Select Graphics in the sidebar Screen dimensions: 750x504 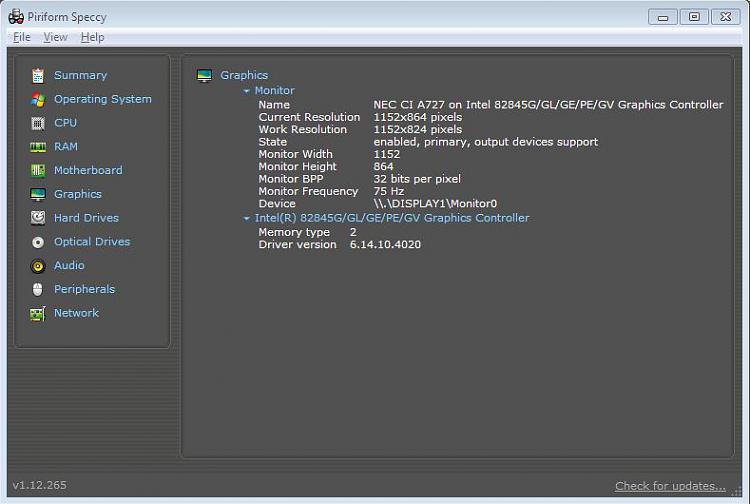coord(77,194)
